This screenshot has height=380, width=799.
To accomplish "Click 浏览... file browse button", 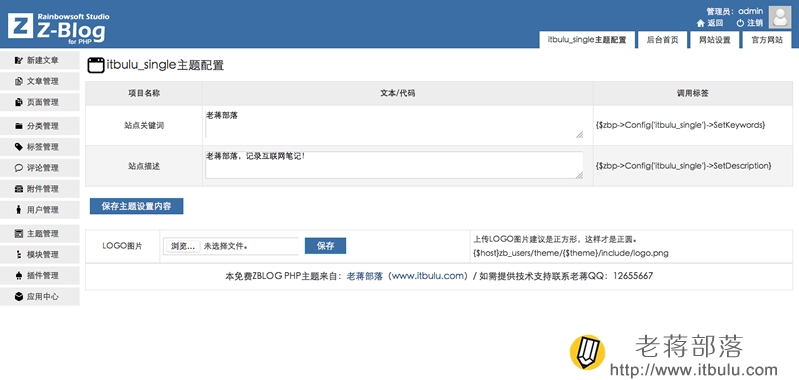I will point(182,246).
